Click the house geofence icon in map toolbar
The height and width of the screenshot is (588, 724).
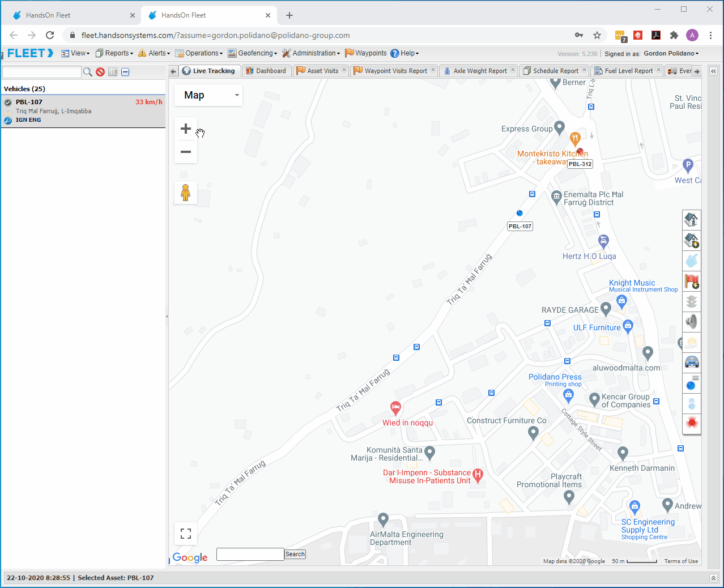[x=692, y=220]
